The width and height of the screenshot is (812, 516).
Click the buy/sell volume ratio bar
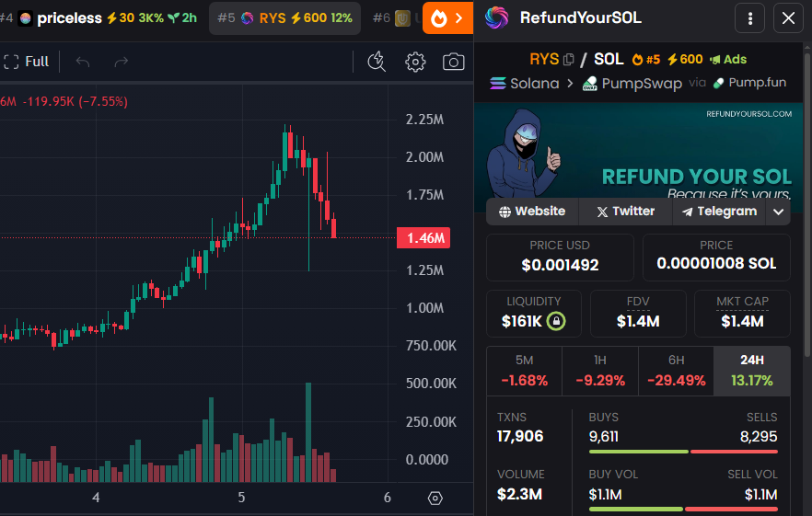coord(683,510)
